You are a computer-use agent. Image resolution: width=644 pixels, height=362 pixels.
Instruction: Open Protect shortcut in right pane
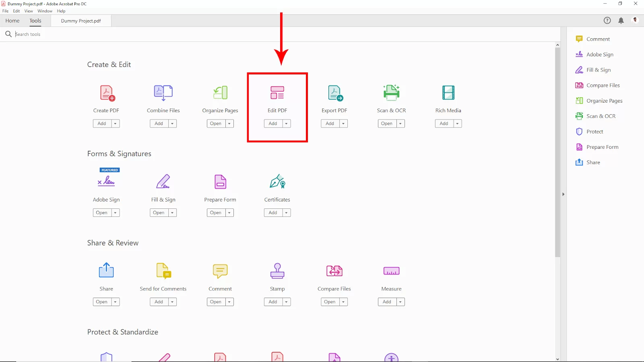click(589, 132)
